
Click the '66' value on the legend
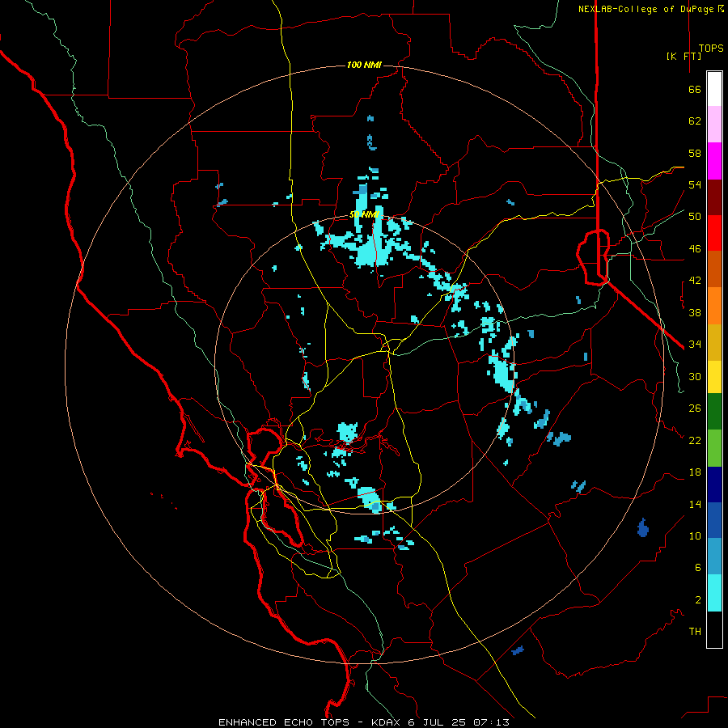pos(695,89)
